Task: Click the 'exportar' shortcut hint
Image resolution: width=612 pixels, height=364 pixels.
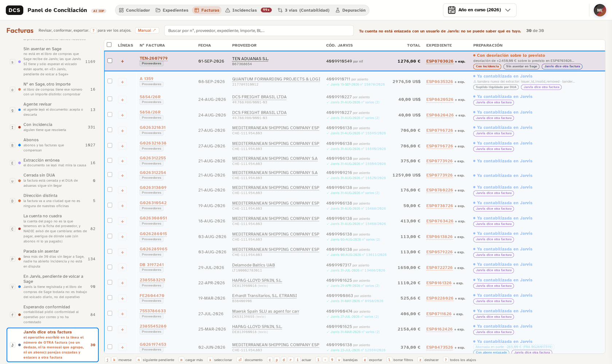Action: (x=373, y=360)
